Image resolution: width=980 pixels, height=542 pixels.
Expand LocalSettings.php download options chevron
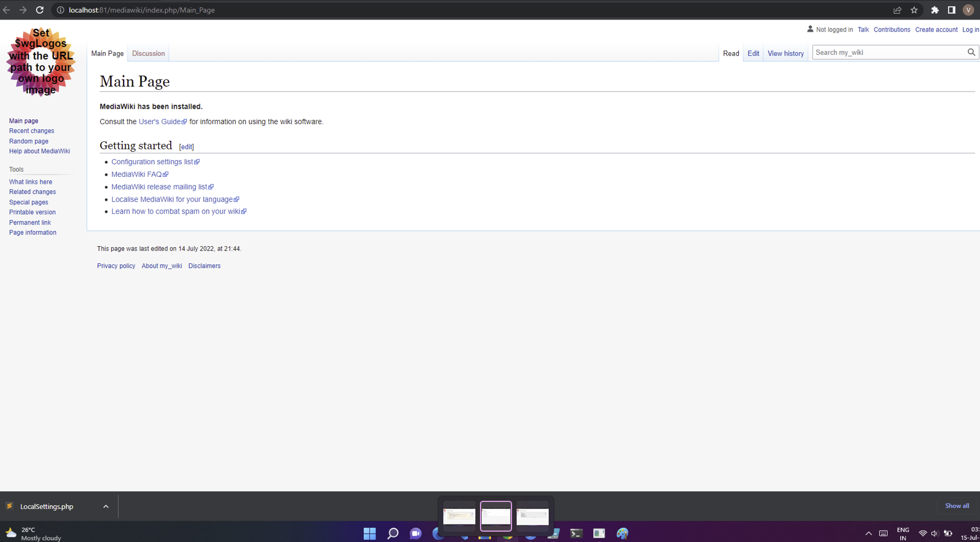[106, 507]
